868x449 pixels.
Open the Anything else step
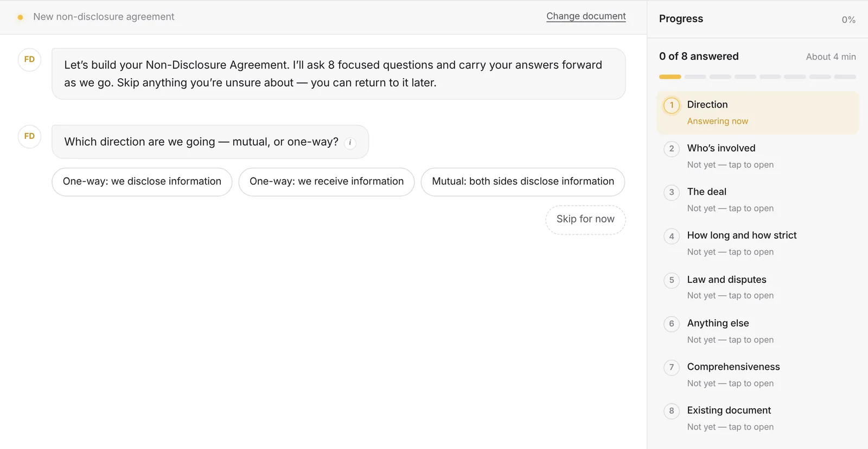pyautogui.click(x=758, y=331)
